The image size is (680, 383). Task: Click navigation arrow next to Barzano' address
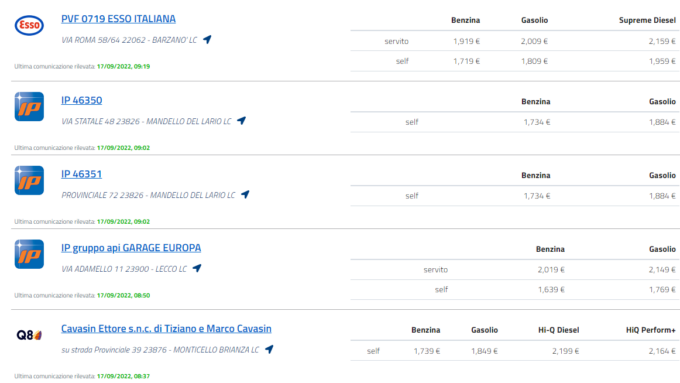(x=207, y=39)
